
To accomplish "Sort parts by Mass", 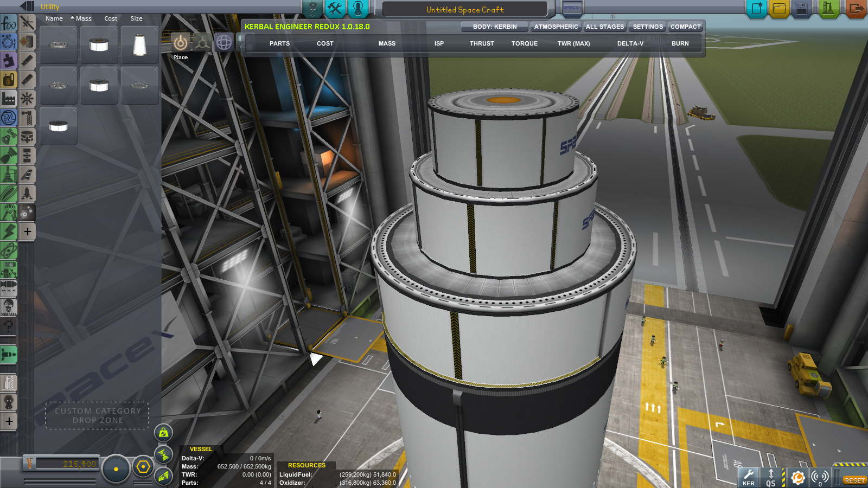I will (x=84, y=18).
